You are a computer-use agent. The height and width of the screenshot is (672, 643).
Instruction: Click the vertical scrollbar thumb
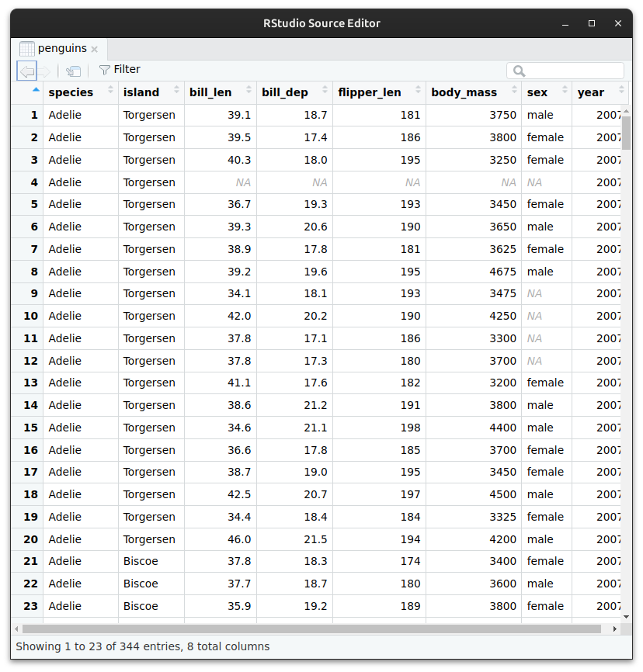[626, 132]
